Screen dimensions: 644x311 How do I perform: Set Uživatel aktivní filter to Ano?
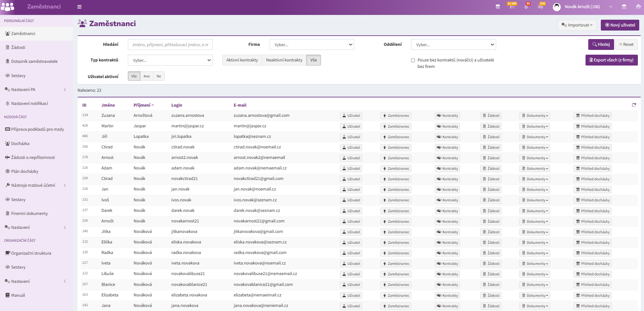coord(147,76)
